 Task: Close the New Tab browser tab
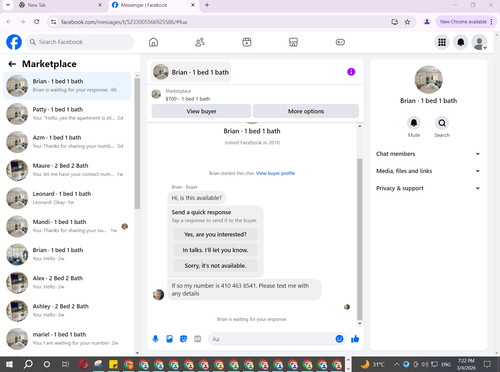pos(100,5)
